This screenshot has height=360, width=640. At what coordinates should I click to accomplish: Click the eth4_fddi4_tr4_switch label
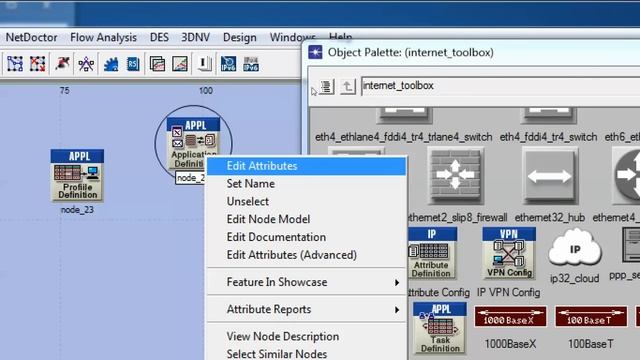(548, 137)
